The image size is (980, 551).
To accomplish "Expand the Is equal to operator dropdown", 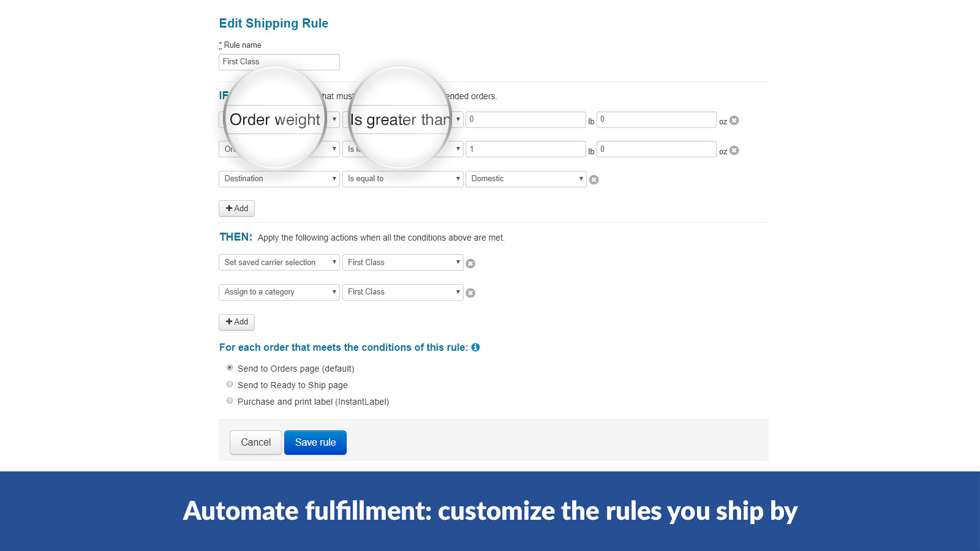I will [402, 179].
